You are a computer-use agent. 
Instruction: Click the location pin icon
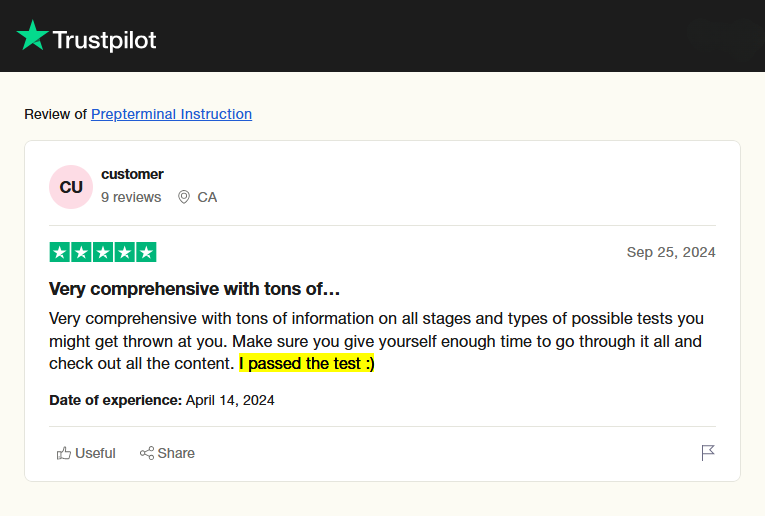coord(184,197)
